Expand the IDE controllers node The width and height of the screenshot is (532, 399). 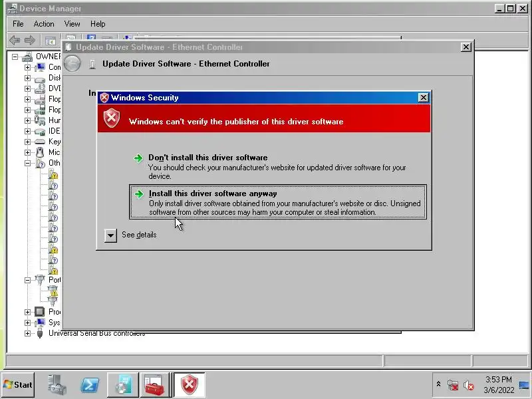pyautogui.click(x=27, y=131)
